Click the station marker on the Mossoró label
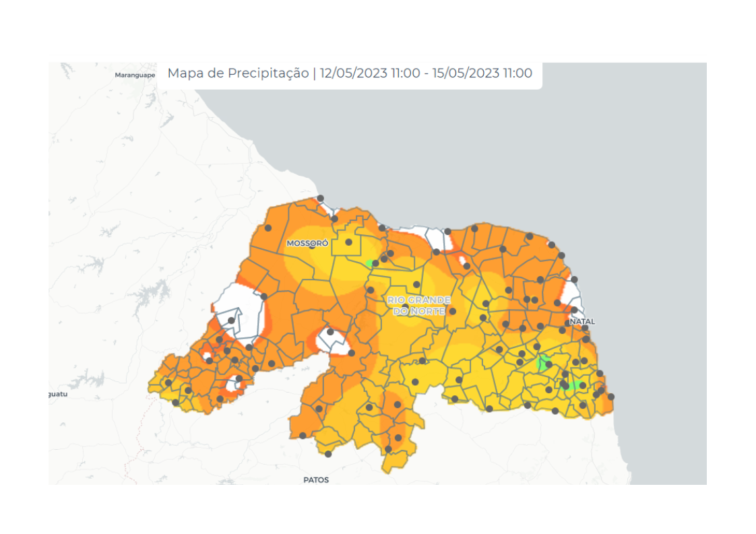756x534 pixels. tap(312, 246)
